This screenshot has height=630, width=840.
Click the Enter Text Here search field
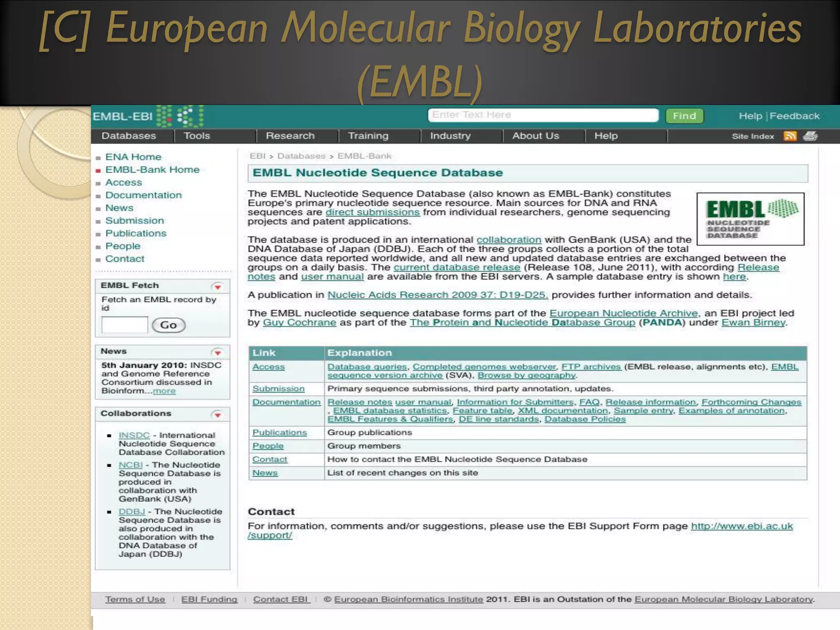pos(543,115)
